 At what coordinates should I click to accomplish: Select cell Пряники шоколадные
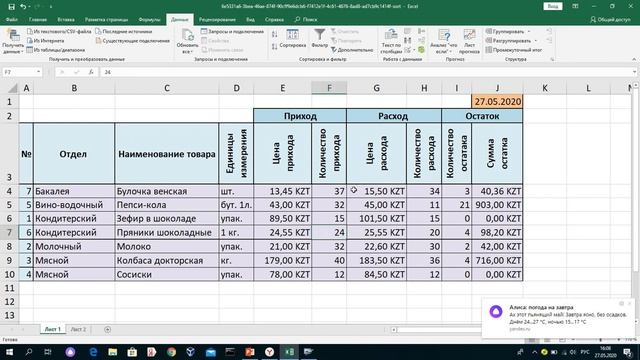(x=167, y=233)
